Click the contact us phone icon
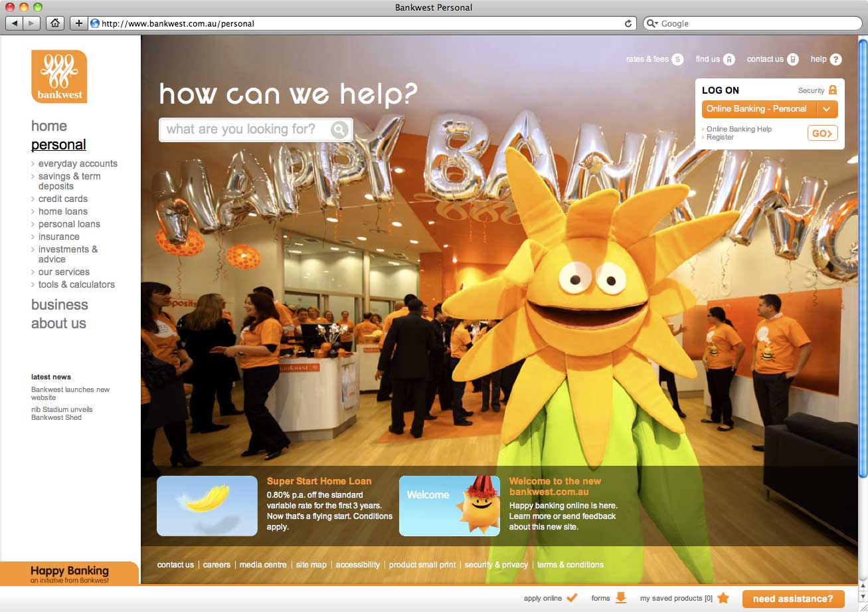 (x=793, y=59)
